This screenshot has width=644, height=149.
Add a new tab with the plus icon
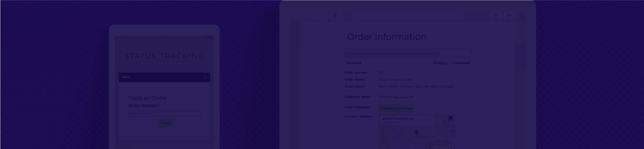pyautogui.click(x=522, y=16)
